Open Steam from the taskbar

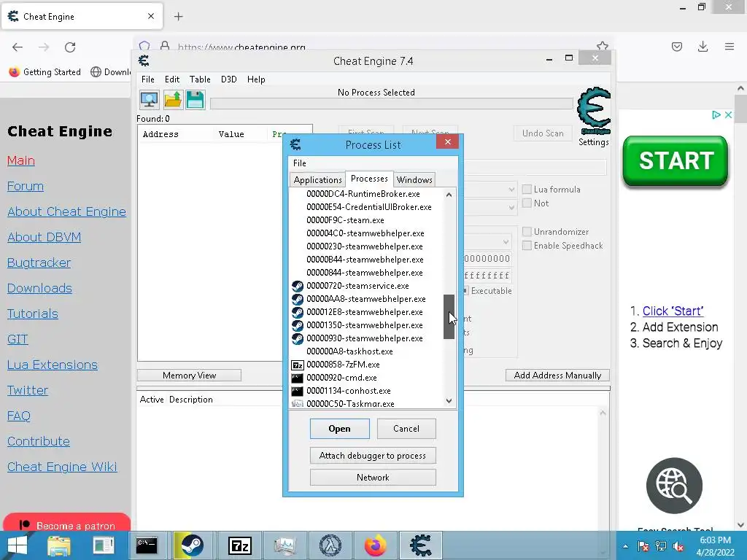pos(191,545)
